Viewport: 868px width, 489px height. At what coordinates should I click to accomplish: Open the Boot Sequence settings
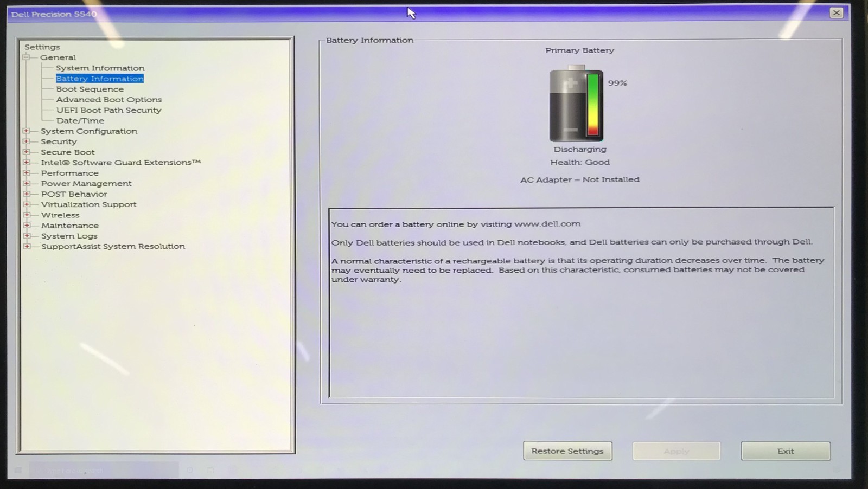point(90,89)
